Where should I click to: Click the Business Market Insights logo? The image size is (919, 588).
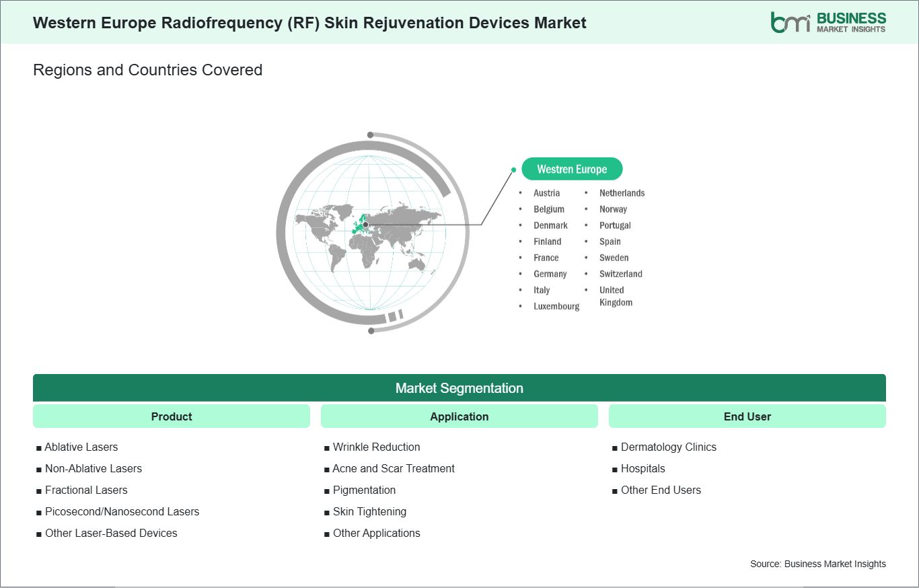coord(828,22)
